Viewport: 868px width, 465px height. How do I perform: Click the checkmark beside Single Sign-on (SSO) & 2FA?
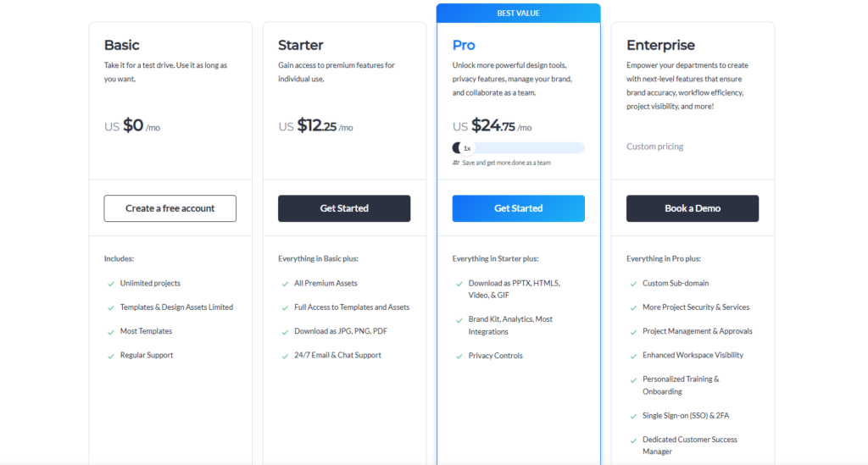(x=633, y=417)
